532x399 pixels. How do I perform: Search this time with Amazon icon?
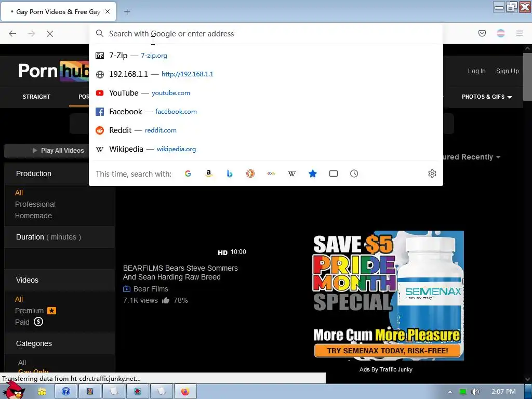209,174
